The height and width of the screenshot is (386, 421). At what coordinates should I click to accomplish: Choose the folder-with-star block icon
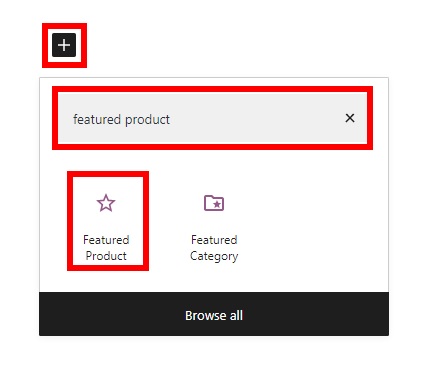(214, 203)
